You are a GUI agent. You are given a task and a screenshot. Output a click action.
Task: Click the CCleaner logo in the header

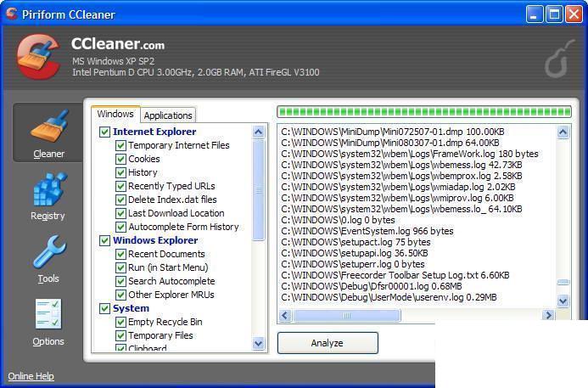[x=39, y=56]
